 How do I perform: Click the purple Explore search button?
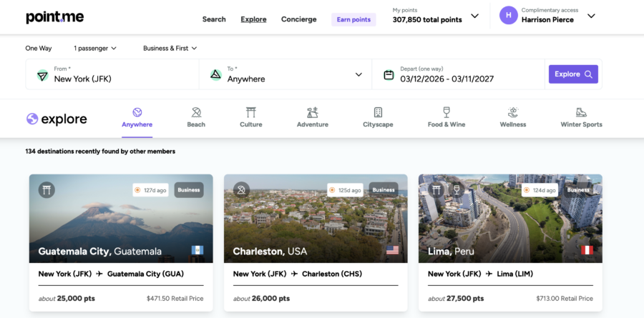coord(572,74)
